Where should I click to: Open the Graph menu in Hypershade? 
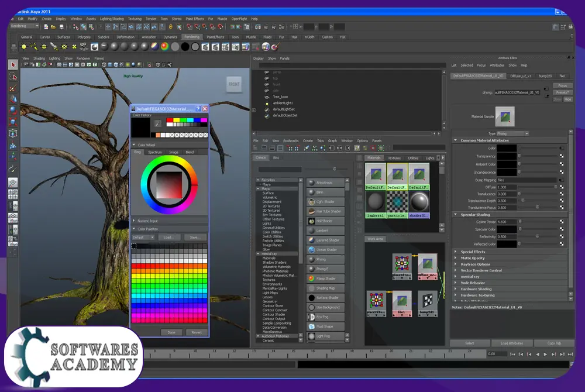(x=332, y=140)
